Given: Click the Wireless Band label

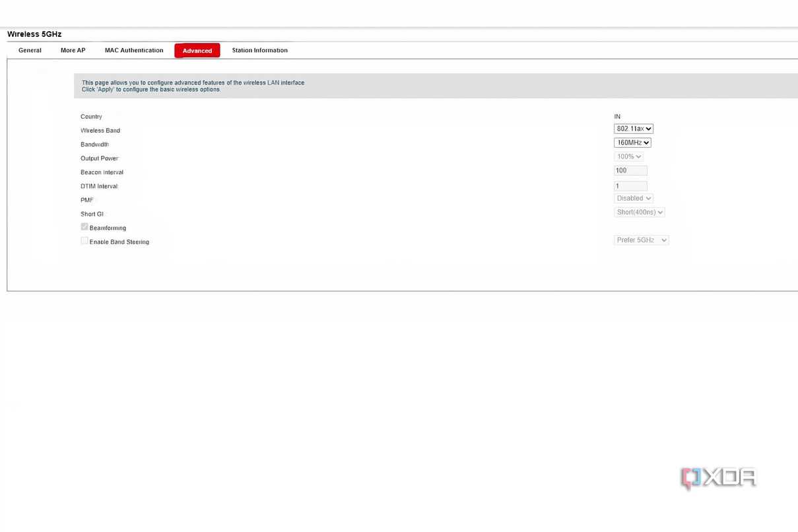Looking at the screenshot, I should [x=100, y=131].
